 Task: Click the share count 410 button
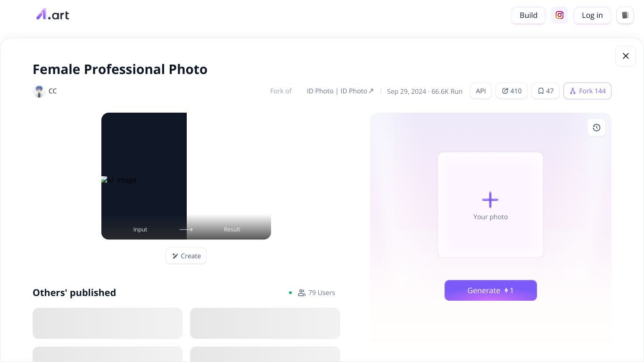click(512, 91)
